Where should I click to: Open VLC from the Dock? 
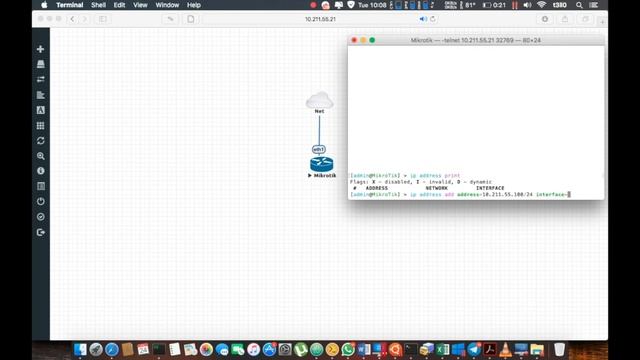coord(505,349)
